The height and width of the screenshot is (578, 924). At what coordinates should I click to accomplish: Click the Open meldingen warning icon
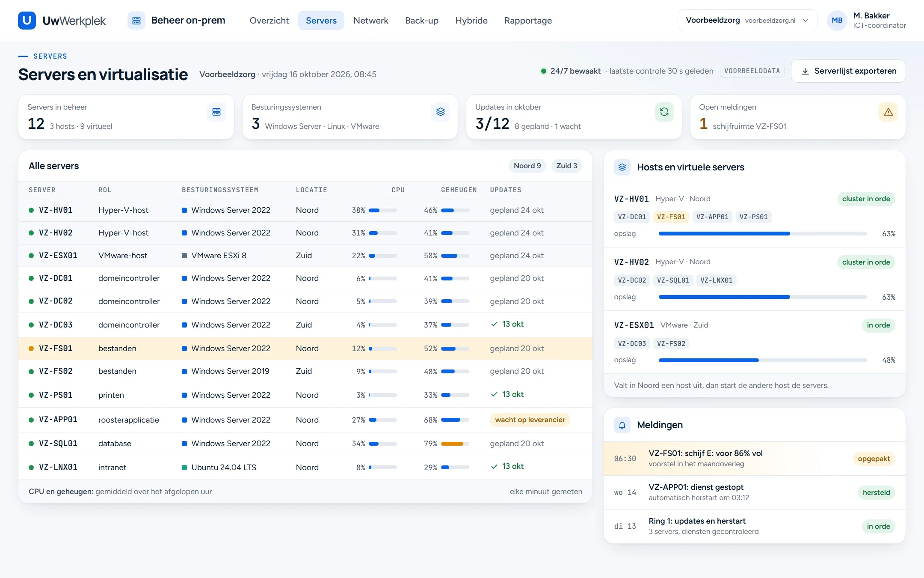[x=888, y=112]
